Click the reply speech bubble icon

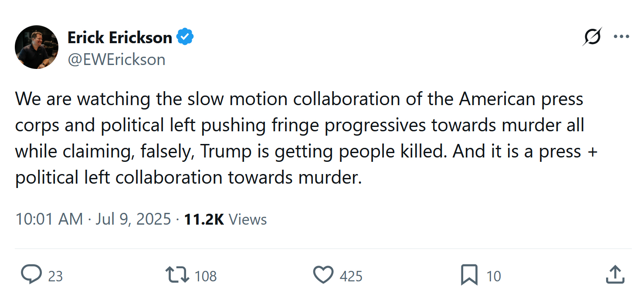click(x=31, y=275)
